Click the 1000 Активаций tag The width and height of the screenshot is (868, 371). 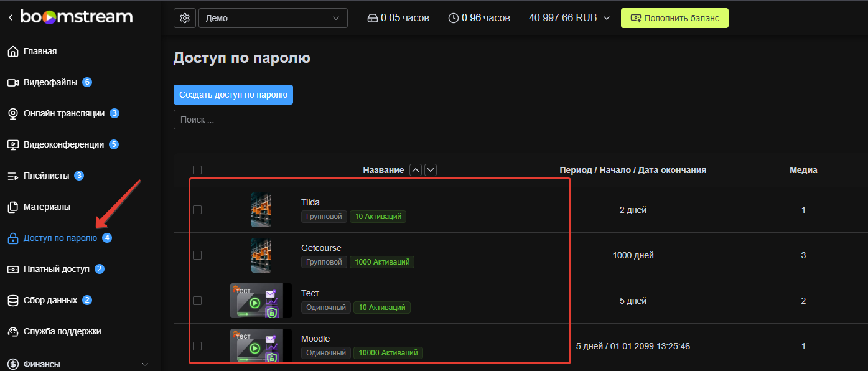pyautogui.click(x=382, y=262)
